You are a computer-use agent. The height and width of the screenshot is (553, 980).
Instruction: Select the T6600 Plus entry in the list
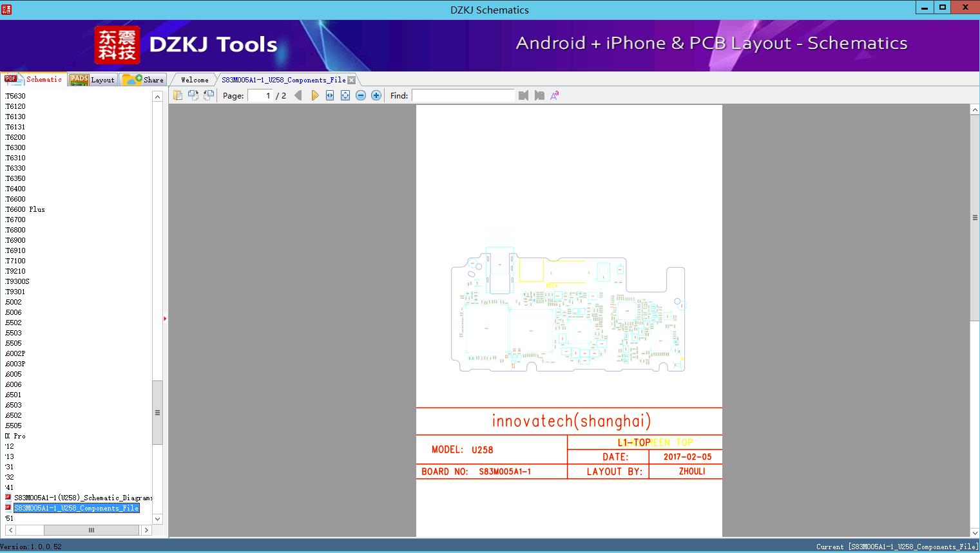pos(25,209)
